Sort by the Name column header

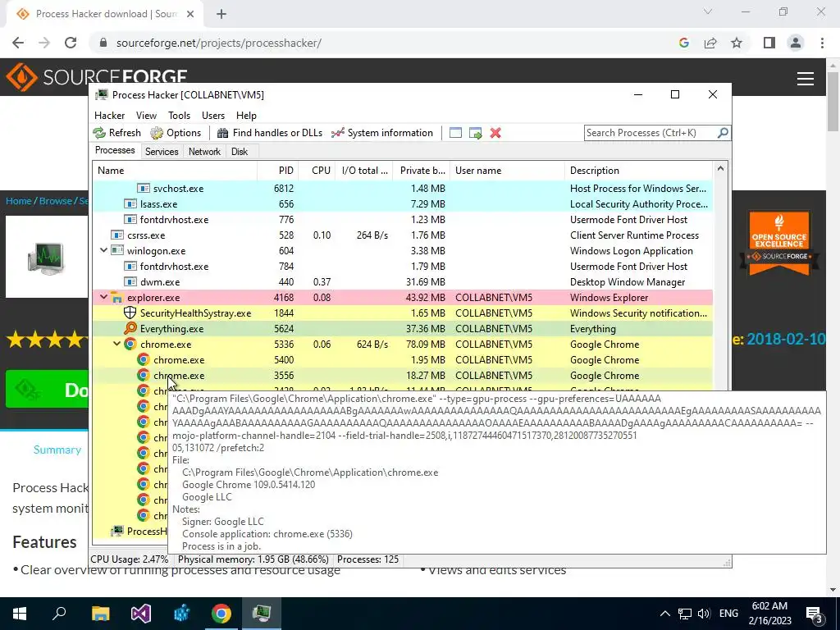175,171
